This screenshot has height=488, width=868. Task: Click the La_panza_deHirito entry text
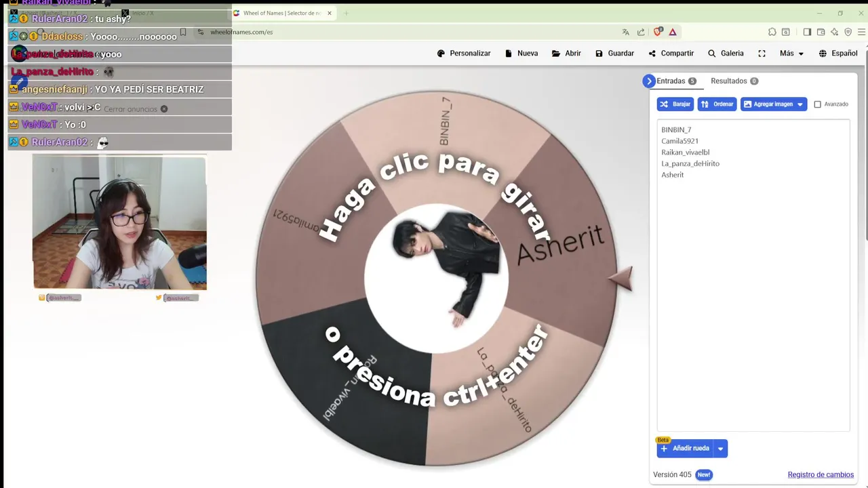[x=690, y=163]
